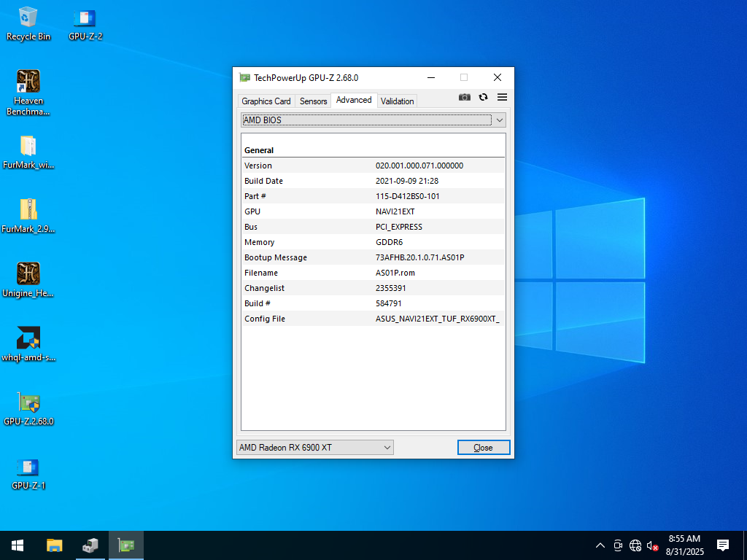Open File Explorer from the taskbar
This screenshot has width=747, height=560.
click(x=54, y=545)
